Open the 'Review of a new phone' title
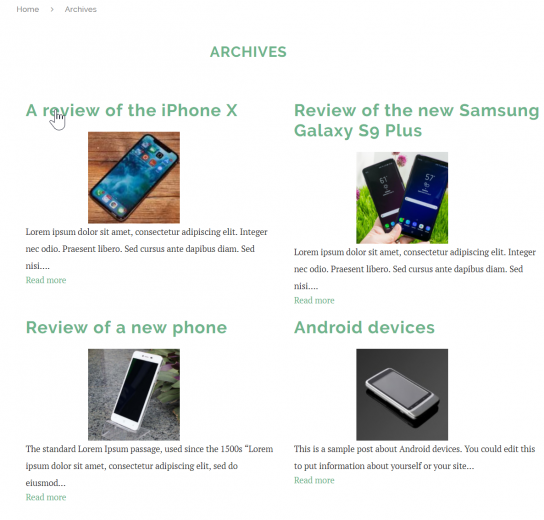The width and height of the screenshot is (544, 520). [x=126, y=327]
